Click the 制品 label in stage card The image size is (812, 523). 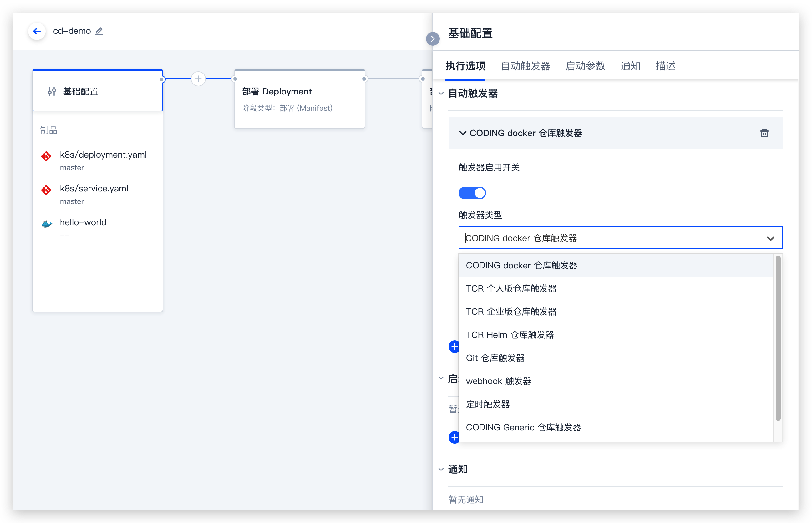click(x=48, y=130)
